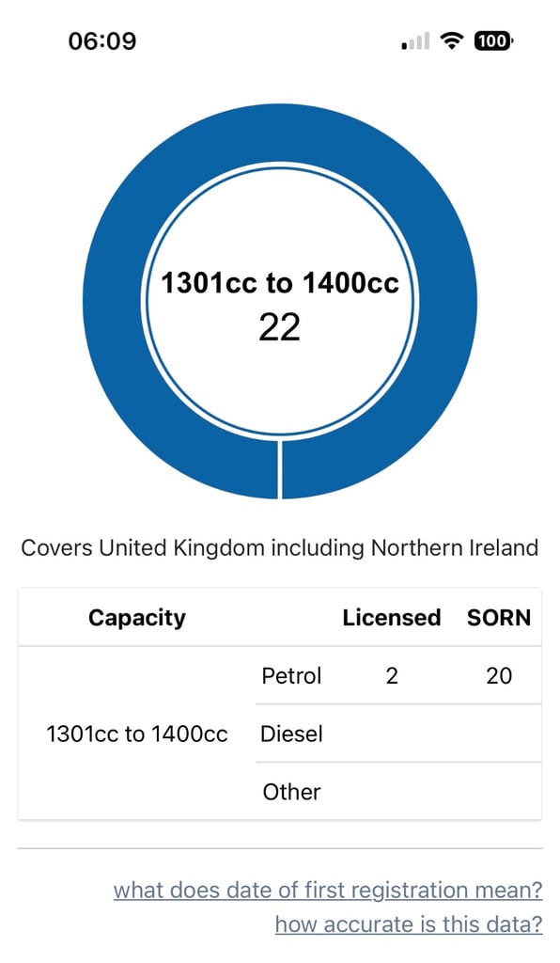This screenshot has height=963, width=560.
Task: Select the Capacity column header
Action: [x=137, y=617]
